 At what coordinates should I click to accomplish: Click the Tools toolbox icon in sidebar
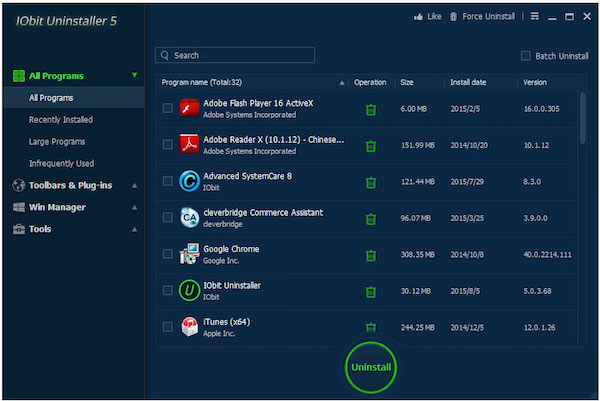coord(19,229)
